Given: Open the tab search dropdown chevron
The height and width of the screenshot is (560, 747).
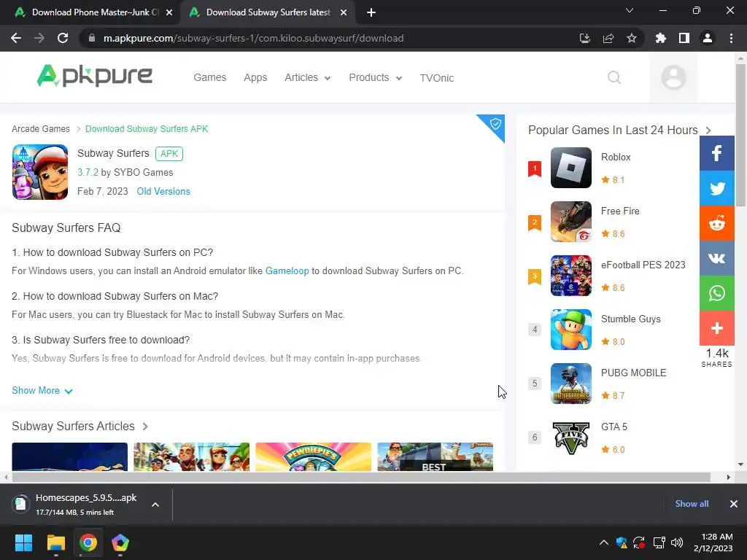Looking at the screenshot, I should click(630, 10).
